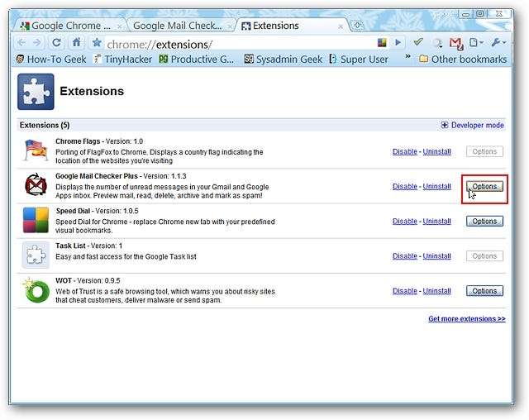Disable the Chrome Flags extension
This screenshot has height=420, width=529.
[405, 151]
